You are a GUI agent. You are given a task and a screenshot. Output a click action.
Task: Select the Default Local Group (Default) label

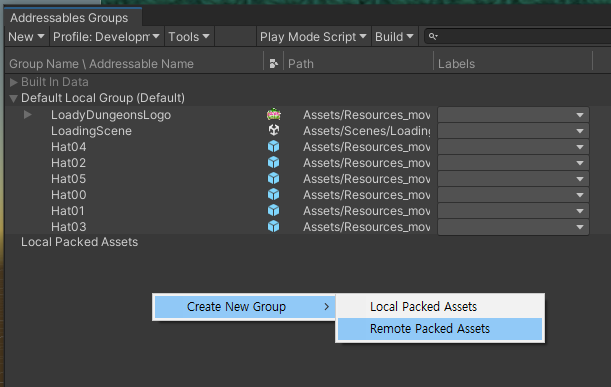tap(103, 98)
